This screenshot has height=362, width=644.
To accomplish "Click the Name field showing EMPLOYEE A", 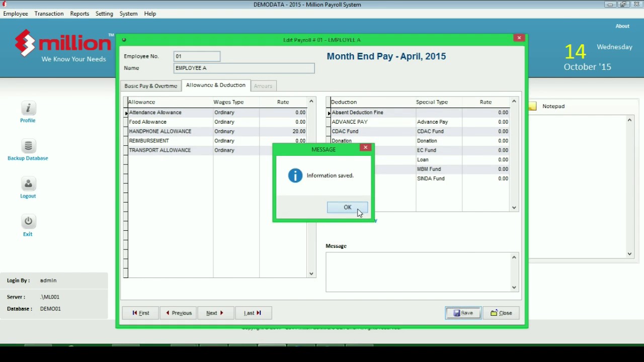I will click(x=244, y=68).
